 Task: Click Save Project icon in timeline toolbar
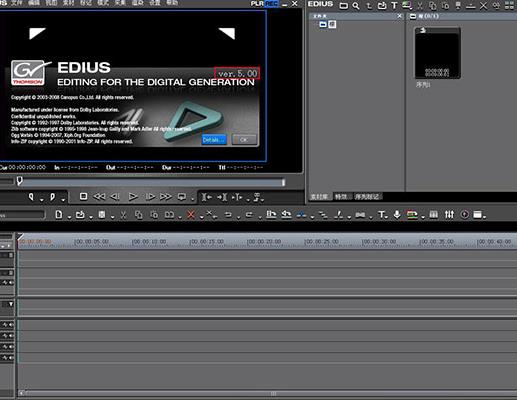point(102,214)
